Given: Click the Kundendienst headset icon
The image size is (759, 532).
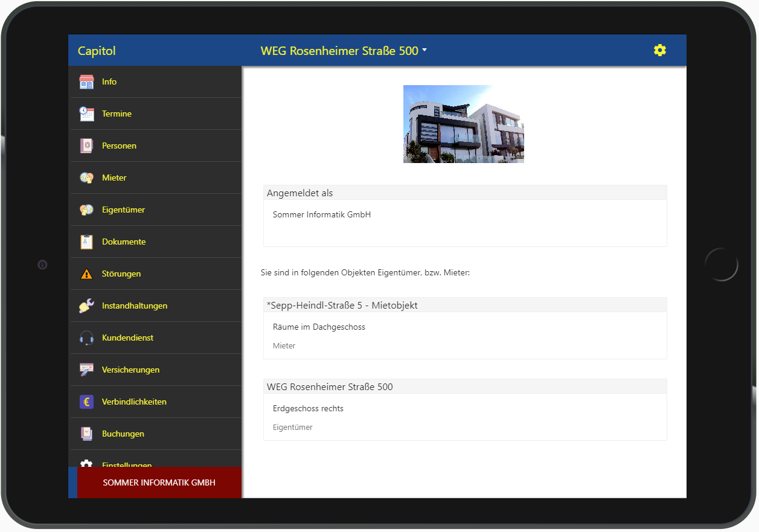Looking at the screenshot, I should pyautogui.click(x=86, y=338).
